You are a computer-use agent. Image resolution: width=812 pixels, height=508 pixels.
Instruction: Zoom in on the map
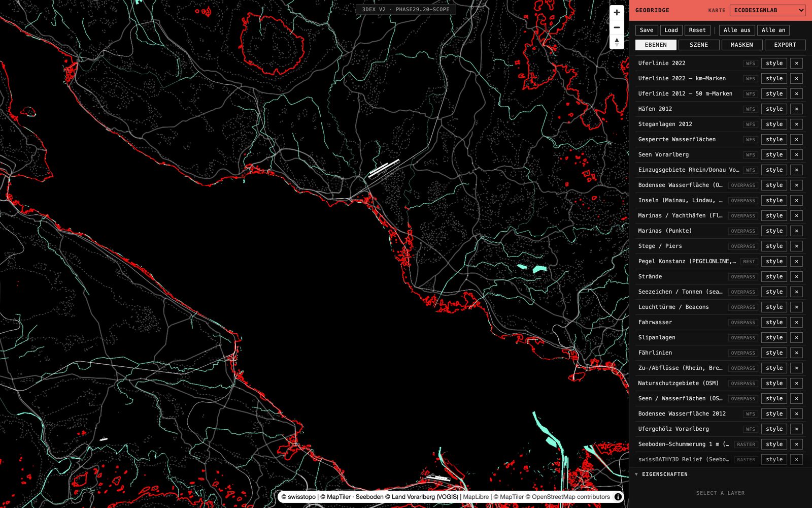[x=617, y=13]
